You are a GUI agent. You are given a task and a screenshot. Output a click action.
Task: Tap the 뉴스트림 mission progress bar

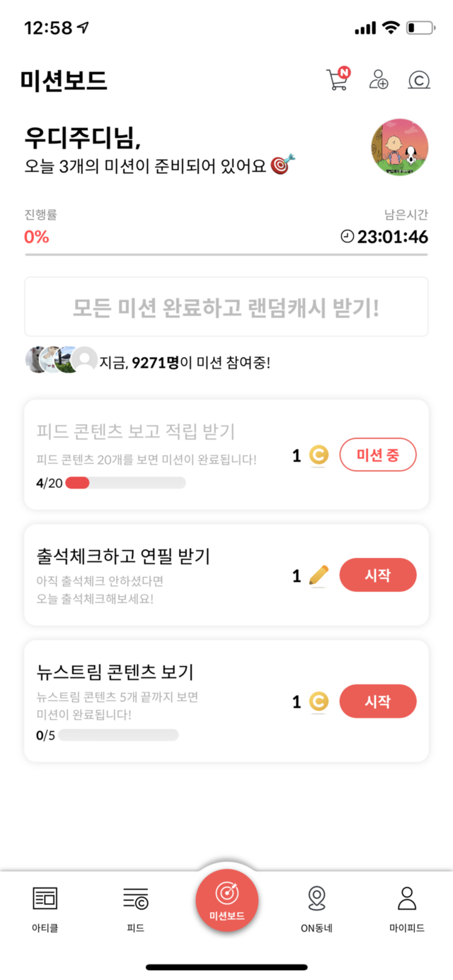pyautogui.click(x=118, y=735)
